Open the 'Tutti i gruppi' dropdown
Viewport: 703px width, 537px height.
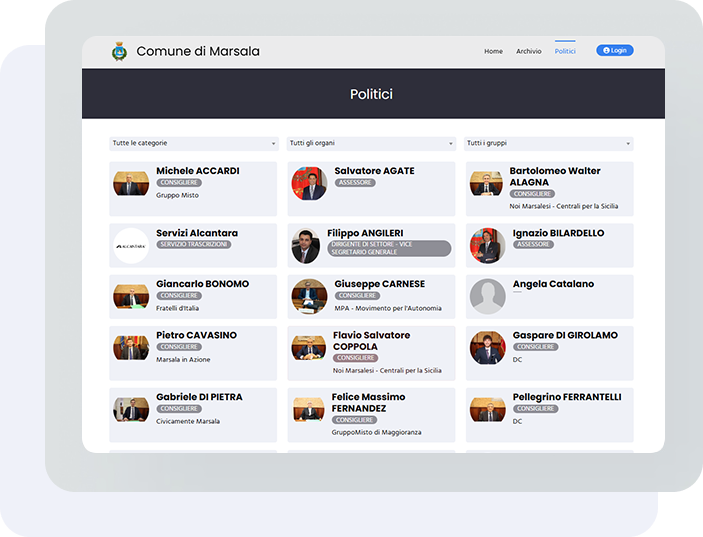(x=548, y=144)
